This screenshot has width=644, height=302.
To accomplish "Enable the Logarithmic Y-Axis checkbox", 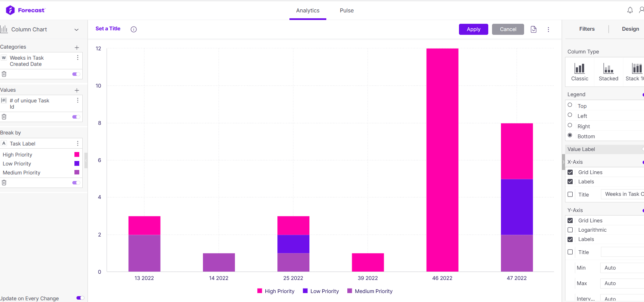I will click(570, 230).
